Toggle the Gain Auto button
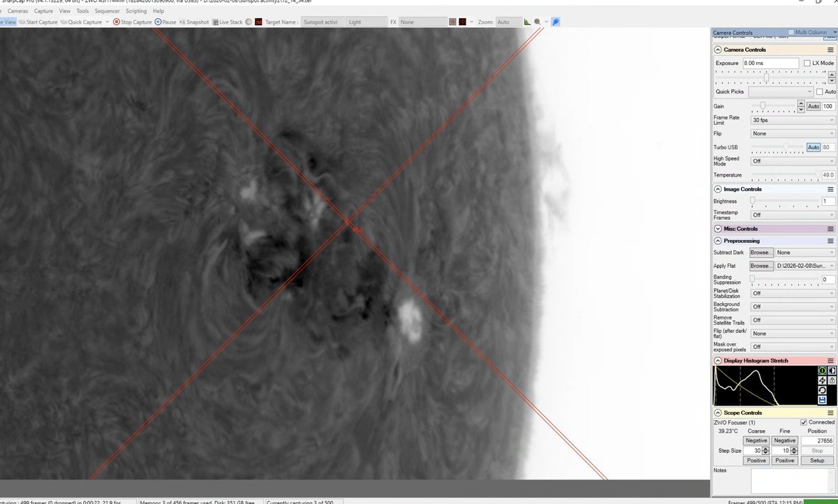 [x=814, y=106]
